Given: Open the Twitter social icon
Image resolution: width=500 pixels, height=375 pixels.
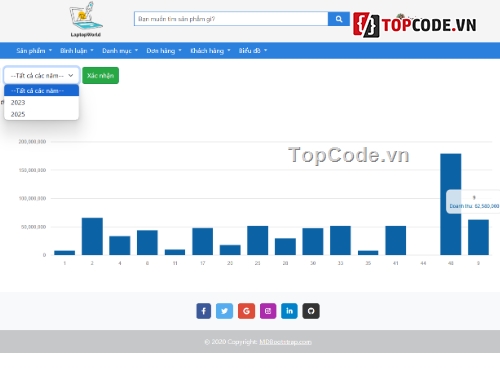Looking at the screenshot, I should pyautogui.click(x=225, y=311).
